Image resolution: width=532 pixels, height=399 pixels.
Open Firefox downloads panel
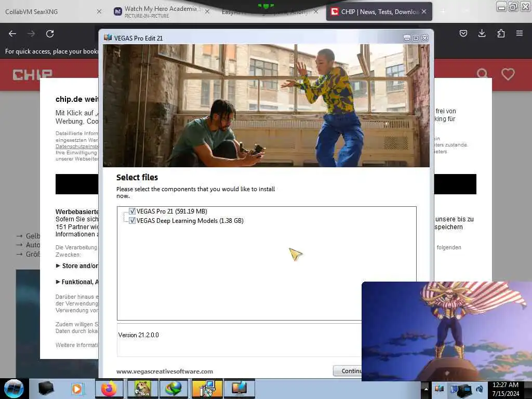click(x=482, y=33)
